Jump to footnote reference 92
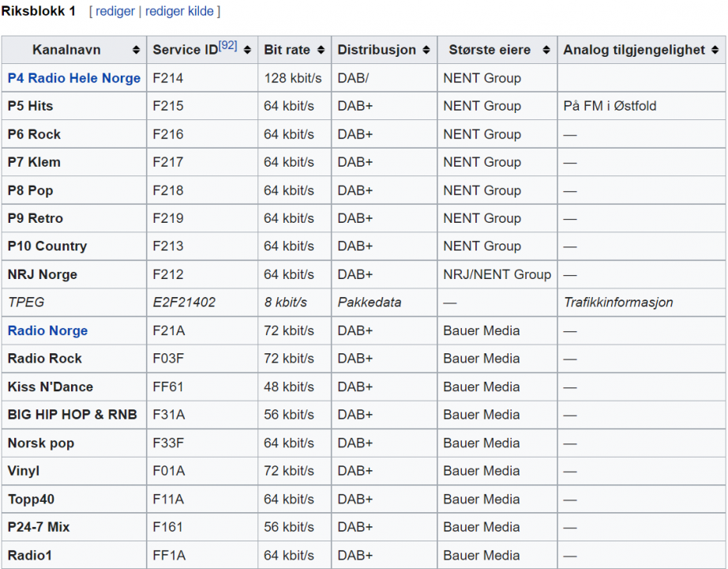The image size is (728, 569). coord(227,46)
